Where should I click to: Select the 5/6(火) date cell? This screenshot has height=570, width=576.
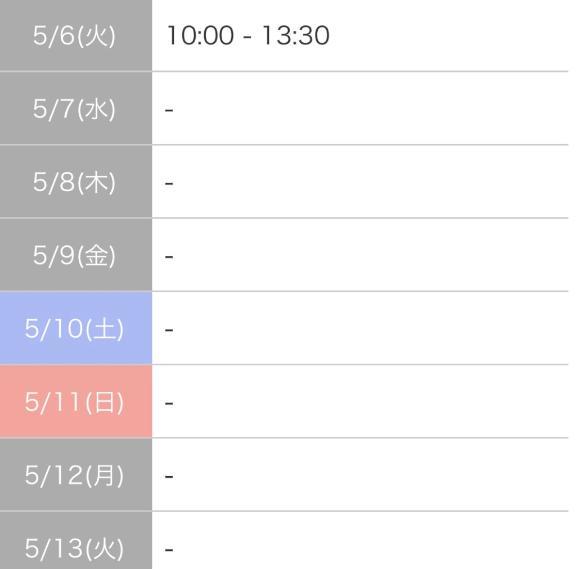click(x=76, y=35)
